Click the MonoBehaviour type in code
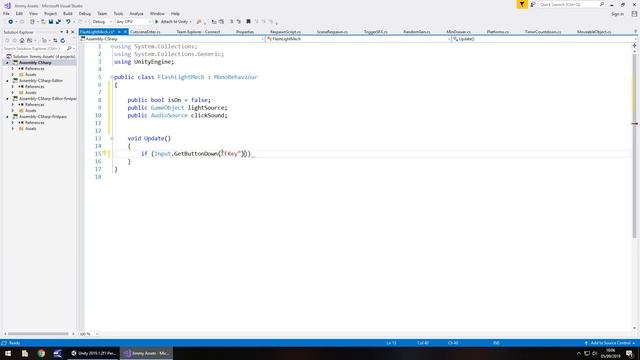Viewport: 640px width, 360px height. (236, 77)
